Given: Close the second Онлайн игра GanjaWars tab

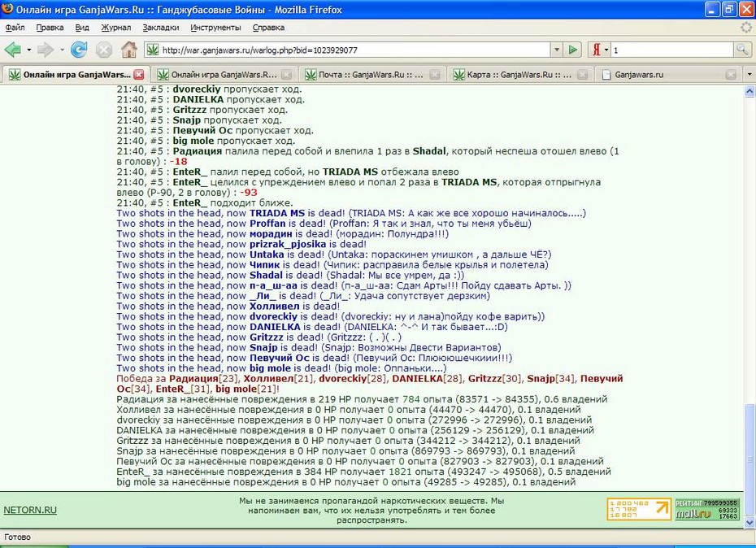Looking at the screenshot, I should (286, 74).
